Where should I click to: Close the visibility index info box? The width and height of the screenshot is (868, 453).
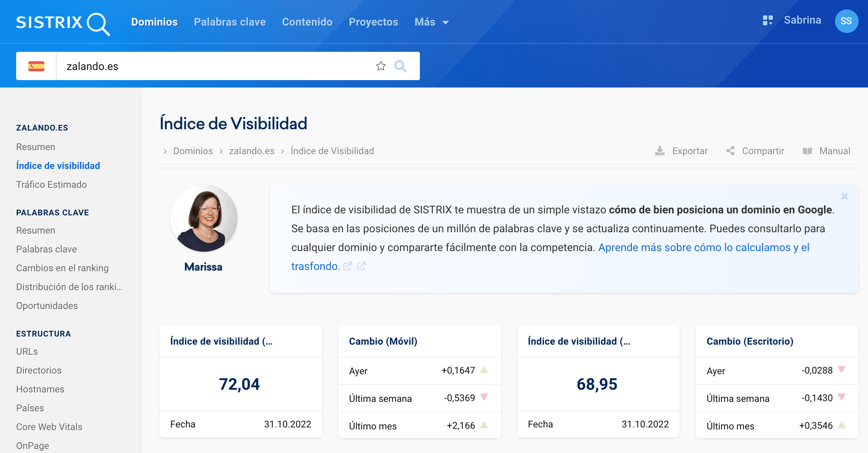844,196
